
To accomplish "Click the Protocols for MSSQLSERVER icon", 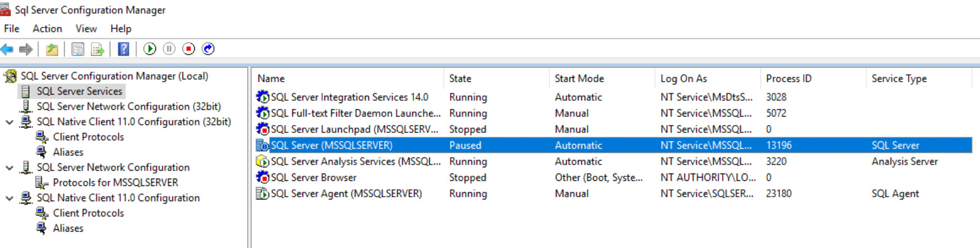I will tap(42, 183).
